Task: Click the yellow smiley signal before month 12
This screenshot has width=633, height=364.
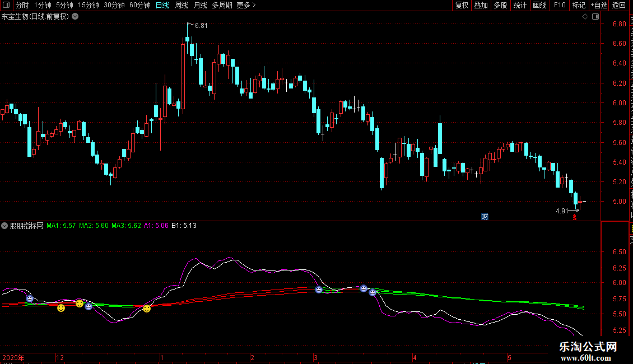Action: 61,308
